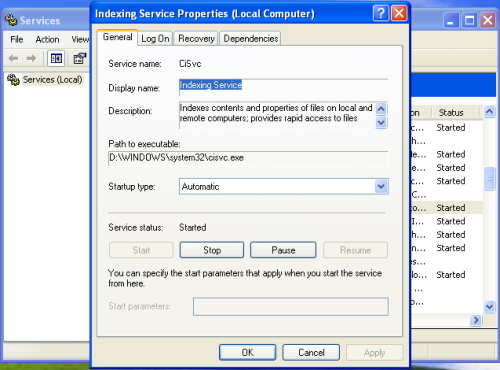Switch to the General tab
This screenshot has width=500, height=370.
click(117, 37)
